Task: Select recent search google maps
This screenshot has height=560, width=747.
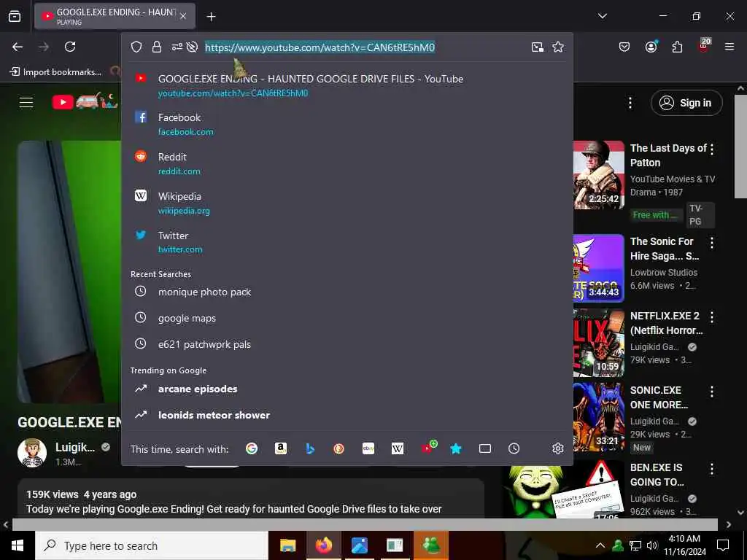Action: (347, 318)
